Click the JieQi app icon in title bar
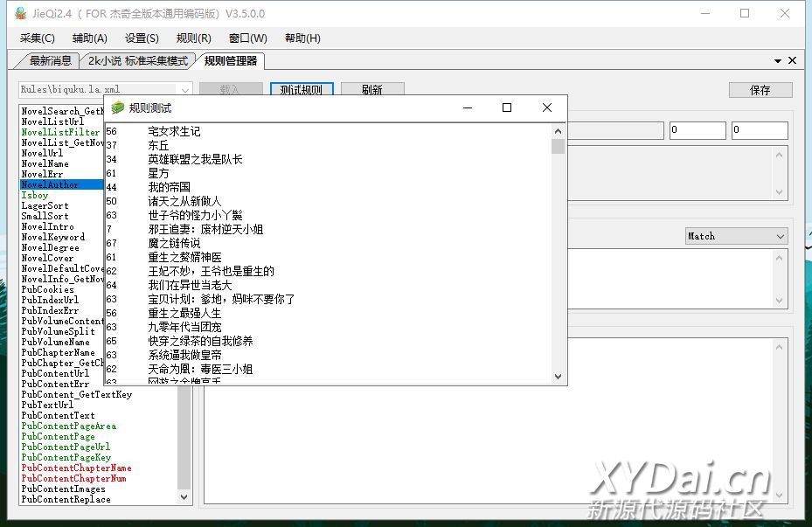 tap(20, 14)
